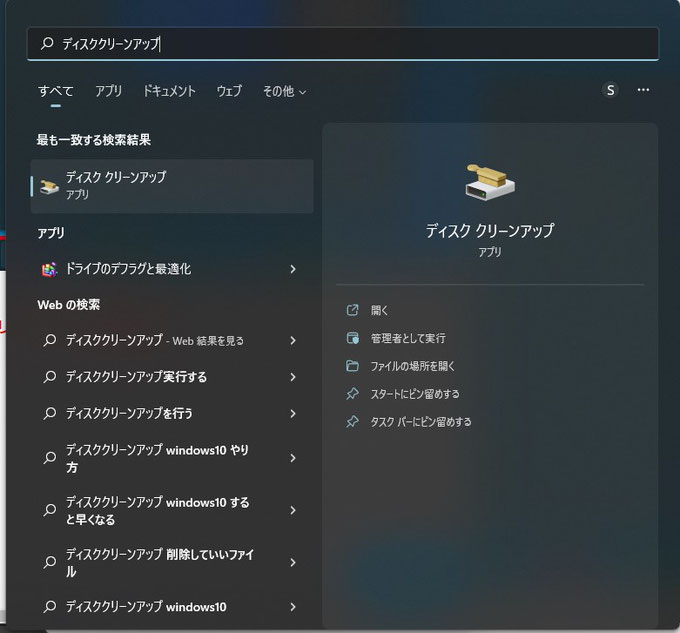This screenshot has height=633, width=680.
Task: Click the defrag app icon
Action: (49, 269)
